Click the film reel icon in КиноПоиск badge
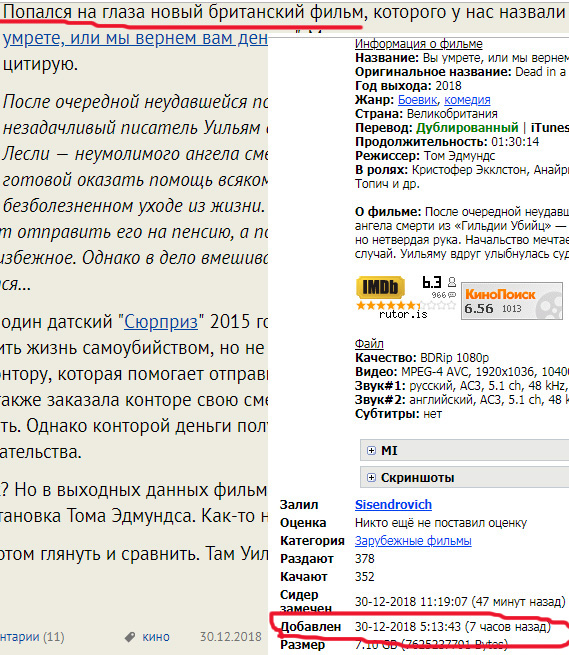The image size is (569, 655). click(x=549, y=305)
